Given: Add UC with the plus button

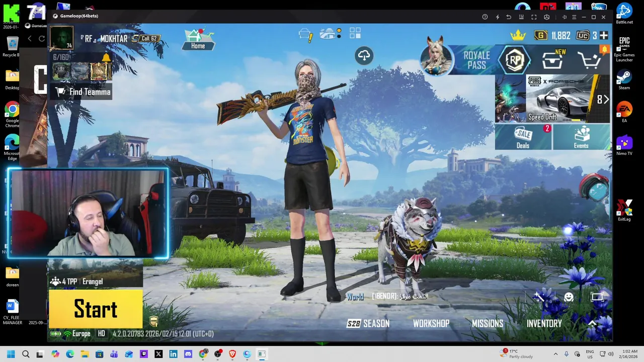Looking at the screenshot, I should (x=604, y=35).
